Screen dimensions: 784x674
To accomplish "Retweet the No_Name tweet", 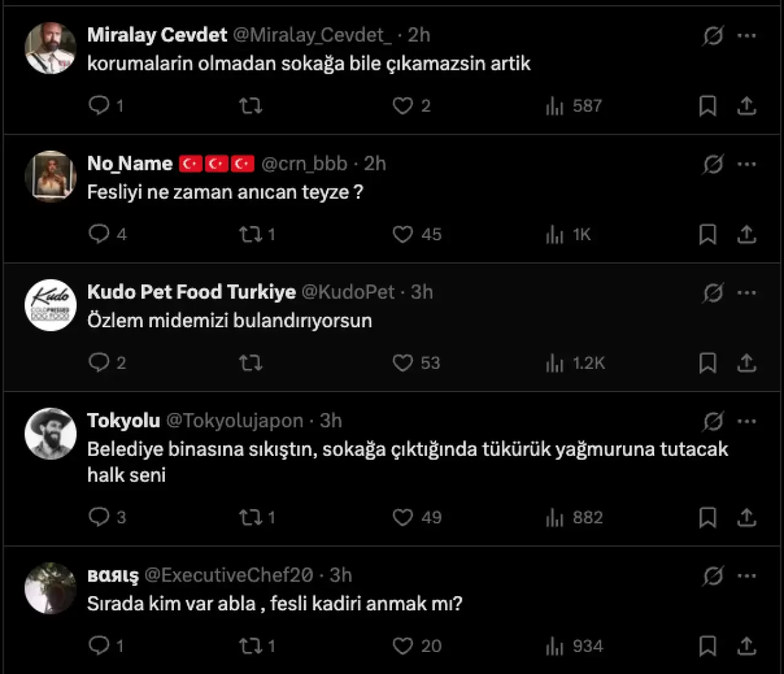I will (251, 234).
